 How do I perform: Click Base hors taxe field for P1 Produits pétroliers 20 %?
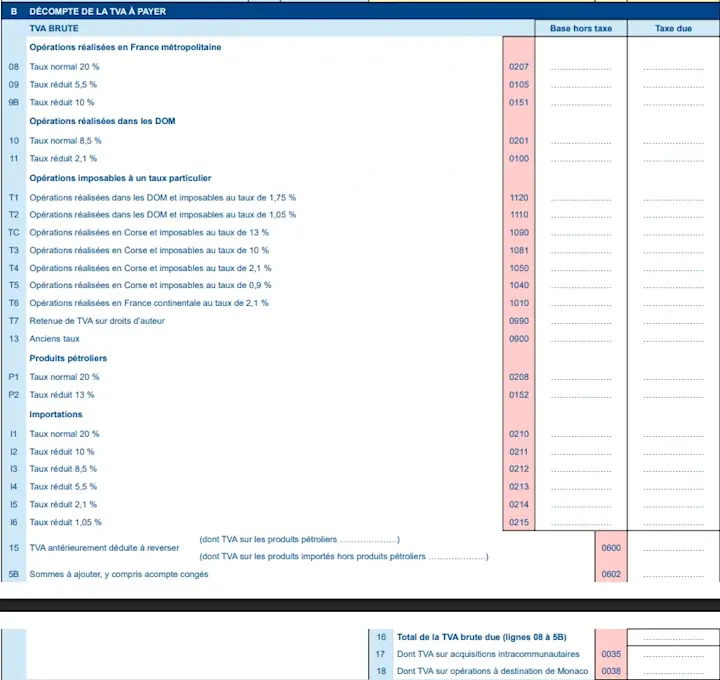[x=581, y=377]
